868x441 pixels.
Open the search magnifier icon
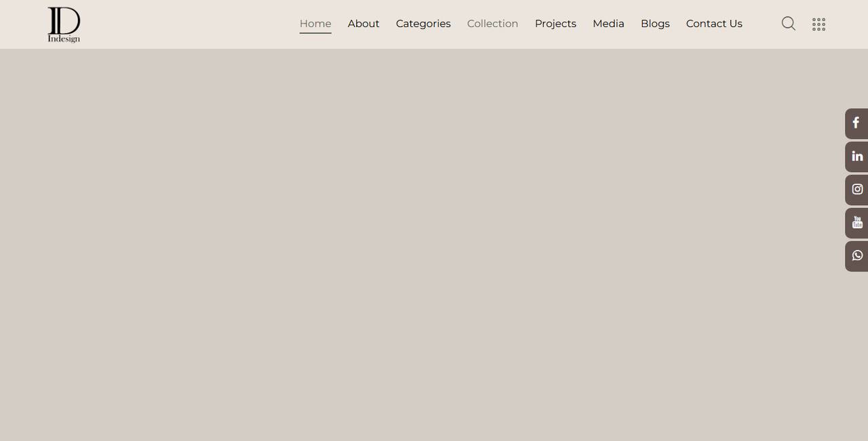(x=788, y=24)
